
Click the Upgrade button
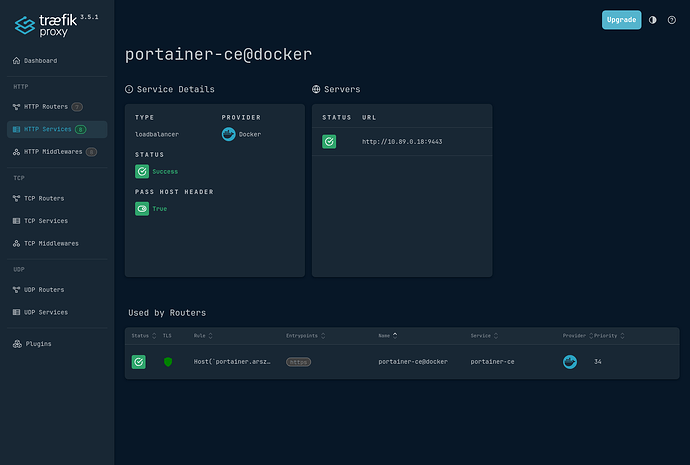point(621,19)
